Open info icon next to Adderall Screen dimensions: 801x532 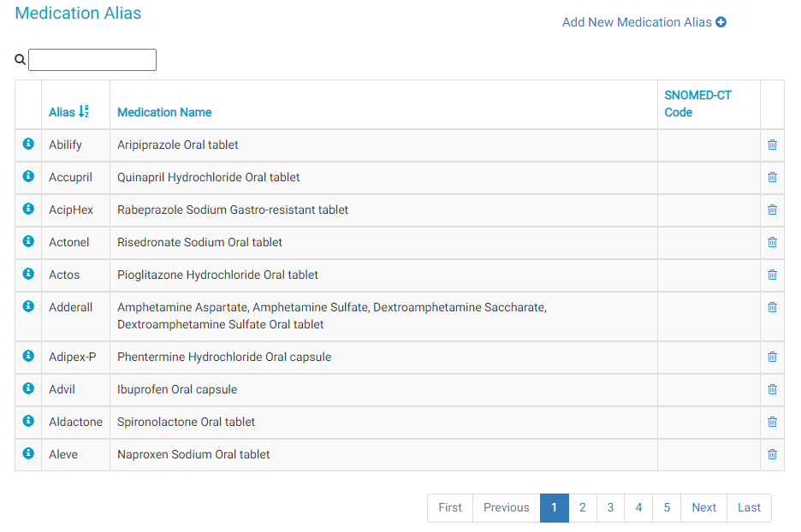[x=28, y=306]
